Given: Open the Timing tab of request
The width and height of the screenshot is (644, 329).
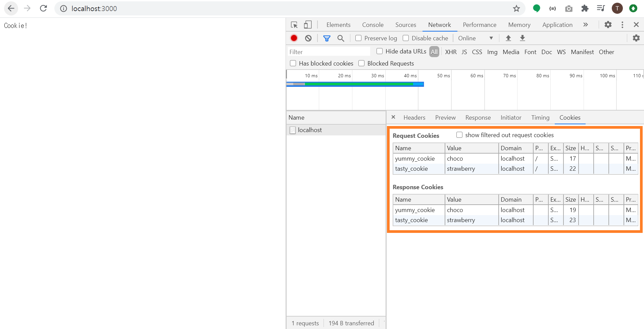Looking at the screenshot, I should [540, 118].
